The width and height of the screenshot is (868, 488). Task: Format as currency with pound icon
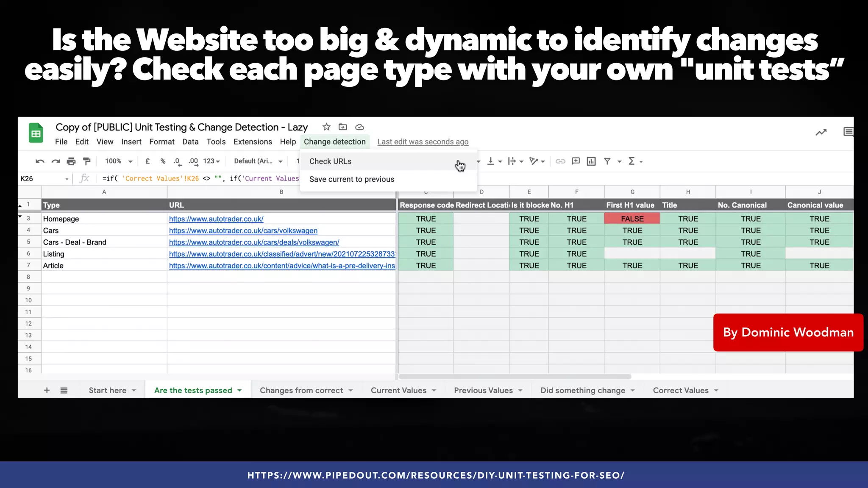coord(147,161)
